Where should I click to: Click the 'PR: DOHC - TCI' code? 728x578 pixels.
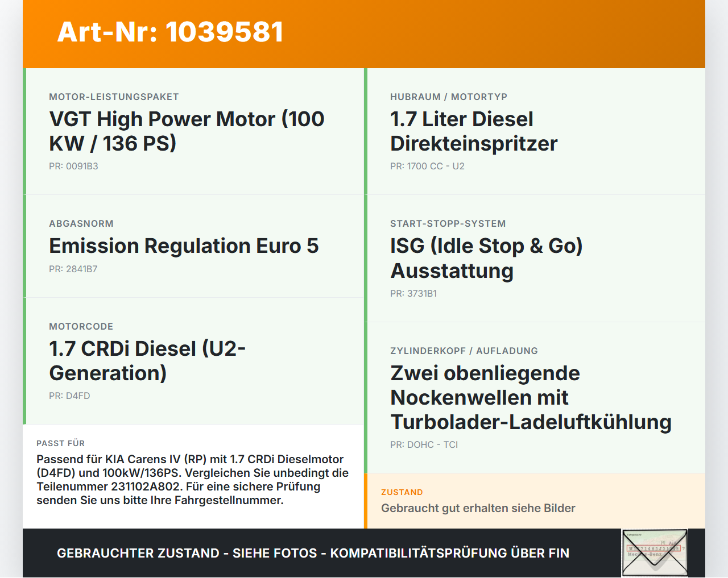click(x=424, y=445)
